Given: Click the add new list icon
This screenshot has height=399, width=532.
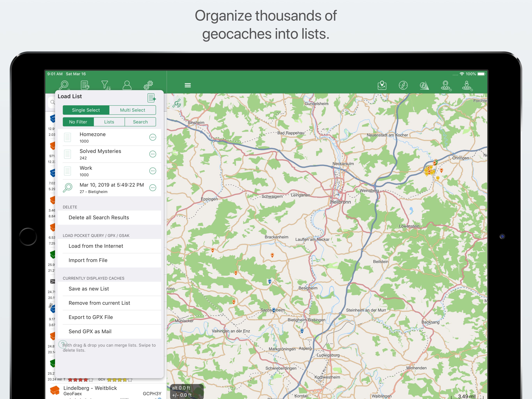Looking at the screenshot, I should (x=151, y=98).
